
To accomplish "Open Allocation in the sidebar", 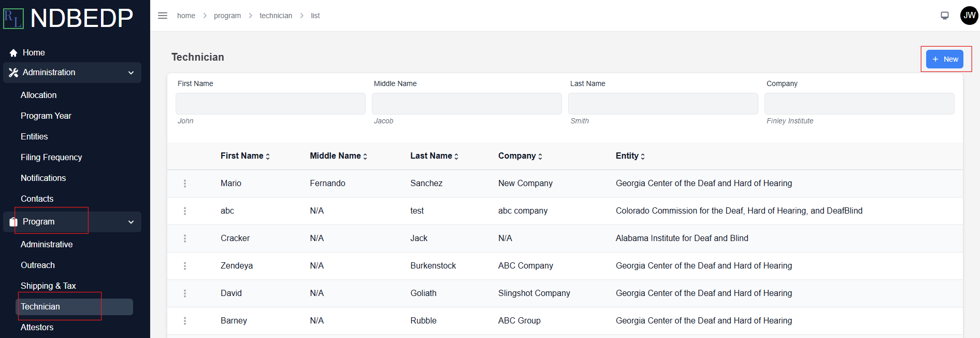I will 39,95.
